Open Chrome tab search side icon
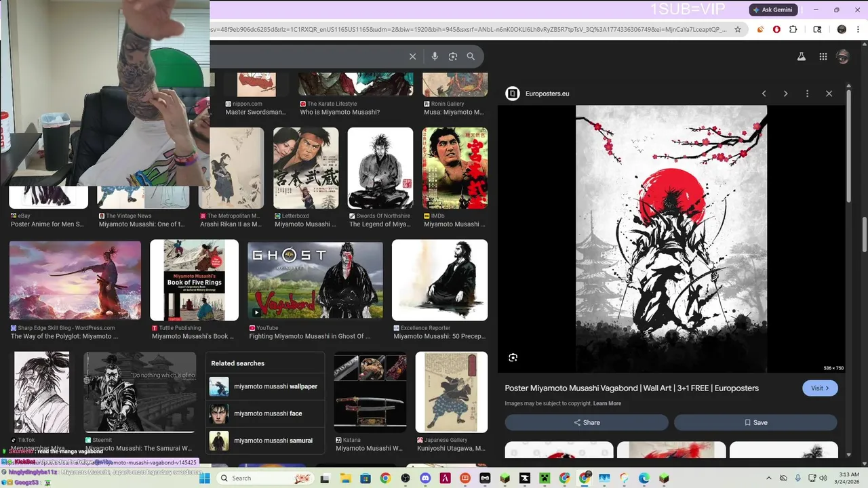The height and width of the screenshot is (488, 868). pos(817,29)
